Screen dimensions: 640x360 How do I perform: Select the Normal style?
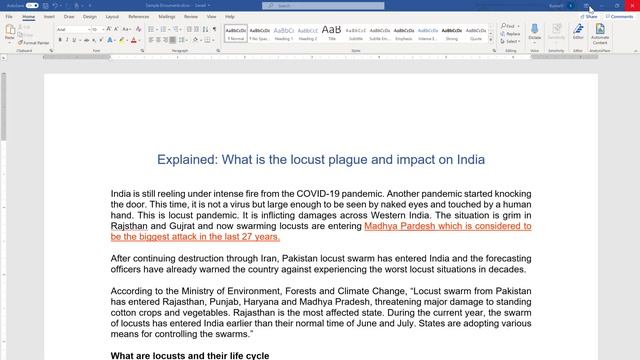point(236,33)
